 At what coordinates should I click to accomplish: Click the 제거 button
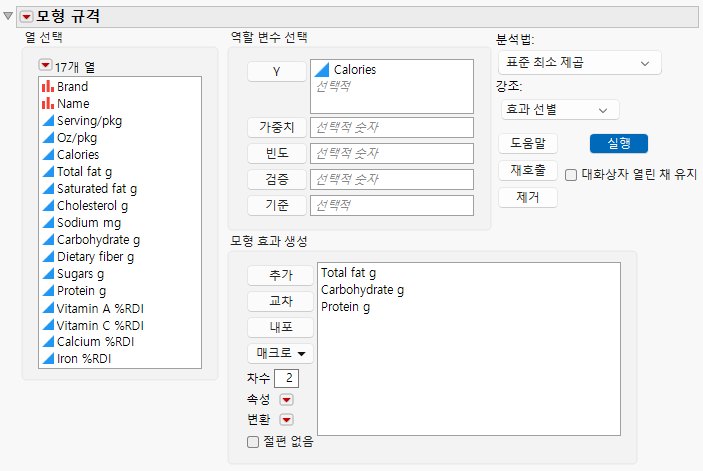click(528, 198)
